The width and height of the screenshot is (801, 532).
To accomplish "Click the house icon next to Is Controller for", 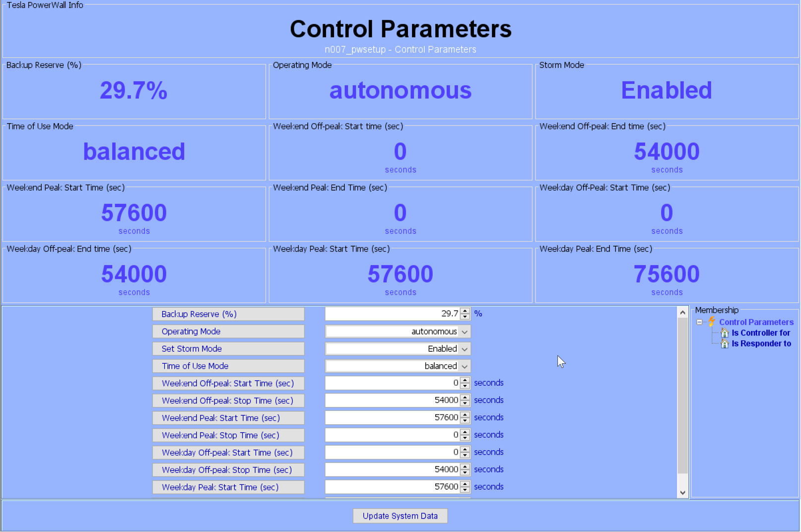I will (725, 333).
